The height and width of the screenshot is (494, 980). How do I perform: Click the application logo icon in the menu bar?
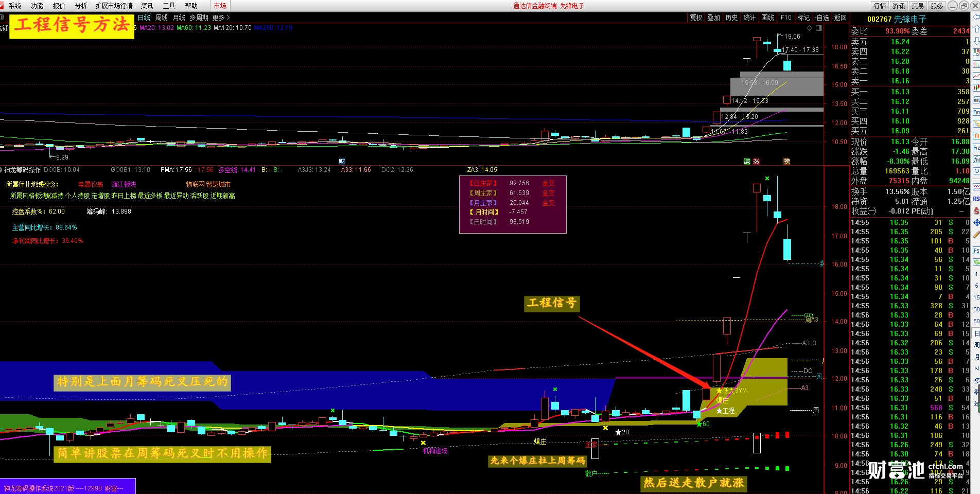[3, 6]
